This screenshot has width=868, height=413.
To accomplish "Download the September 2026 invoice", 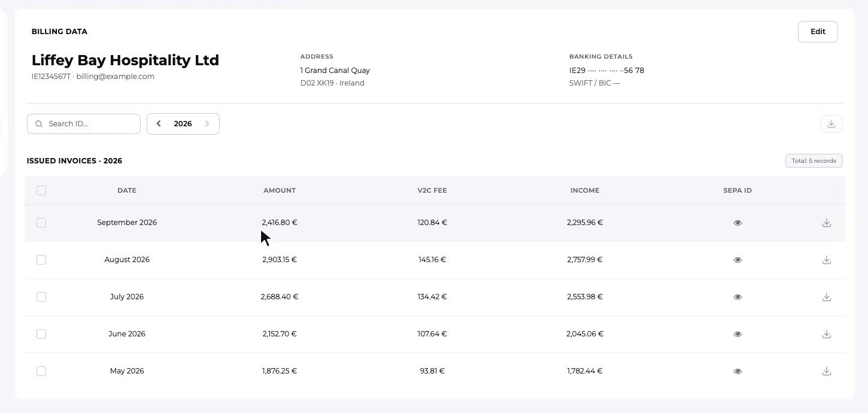I will coord(827,223).
